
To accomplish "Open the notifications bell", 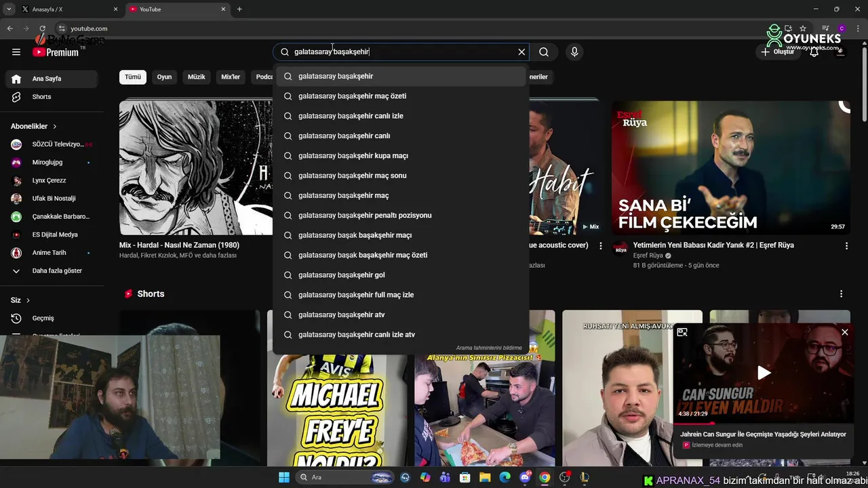I will (x=814, y=52).
